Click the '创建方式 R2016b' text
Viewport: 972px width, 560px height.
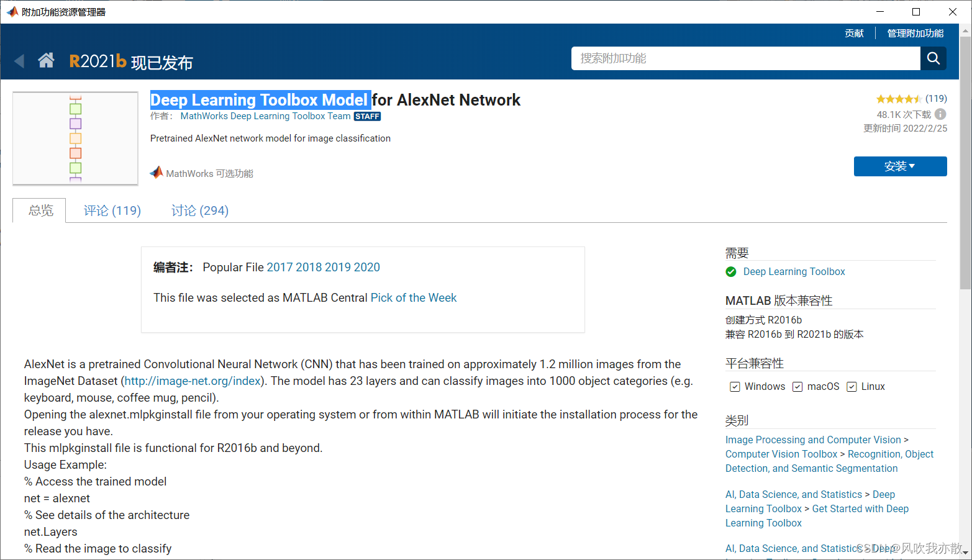click(763, 320)
